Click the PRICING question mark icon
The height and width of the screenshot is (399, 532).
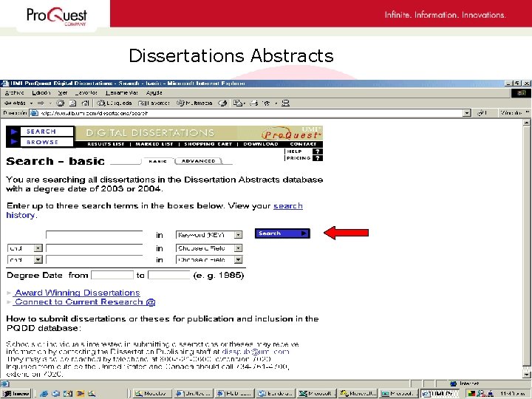(317, 158)
